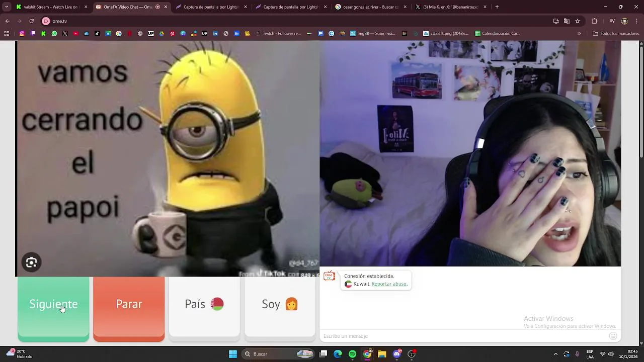Go back to previous page
Screen dimensions: 644x362
7,21
